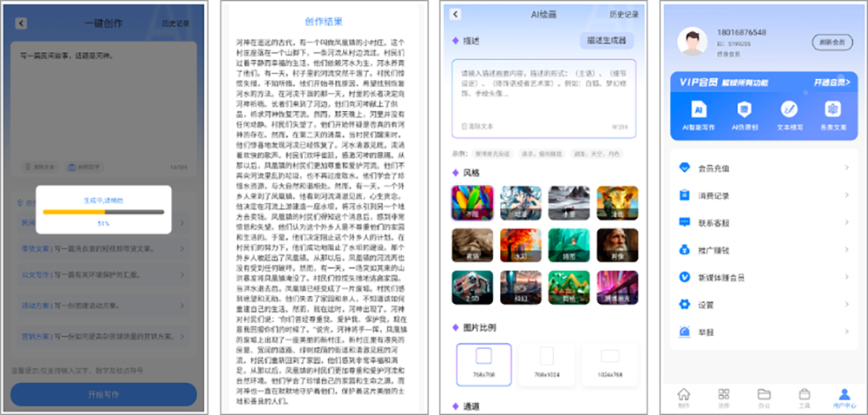
Task: Select the 科幻 sci-fi city style
Action: click(x=521, y=287)
